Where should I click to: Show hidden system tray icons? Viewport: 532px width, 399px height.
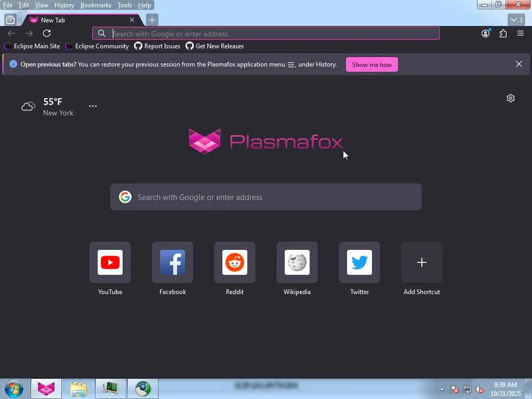click(442, 390)
